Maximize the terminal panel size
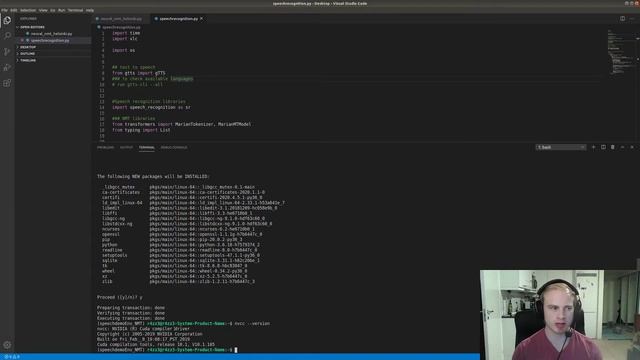 click(622, 147)
